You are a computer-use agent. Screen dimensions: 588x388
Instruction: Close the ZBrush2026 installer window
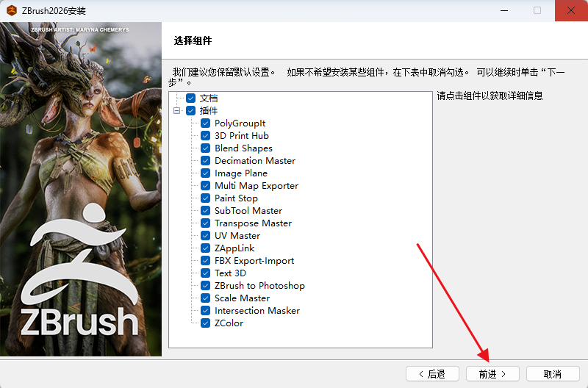pyautogui.click(x=570, y=10)
